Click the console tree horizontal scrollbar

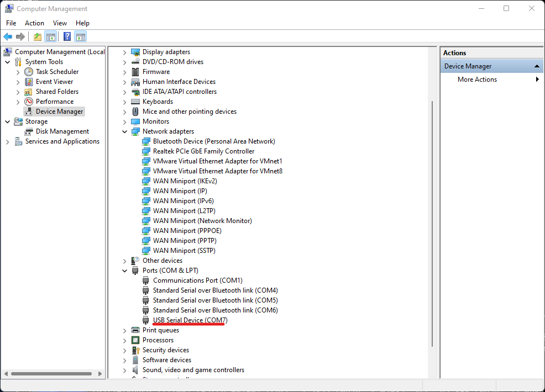click(51, 374)
